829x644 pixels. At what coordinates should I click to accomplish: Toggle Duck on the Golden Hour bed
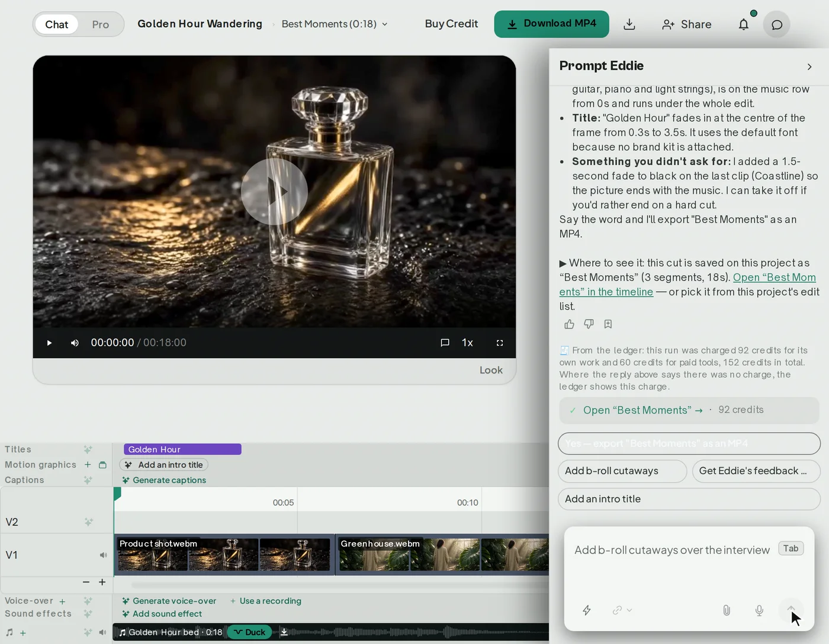click(x=249, y=632)
